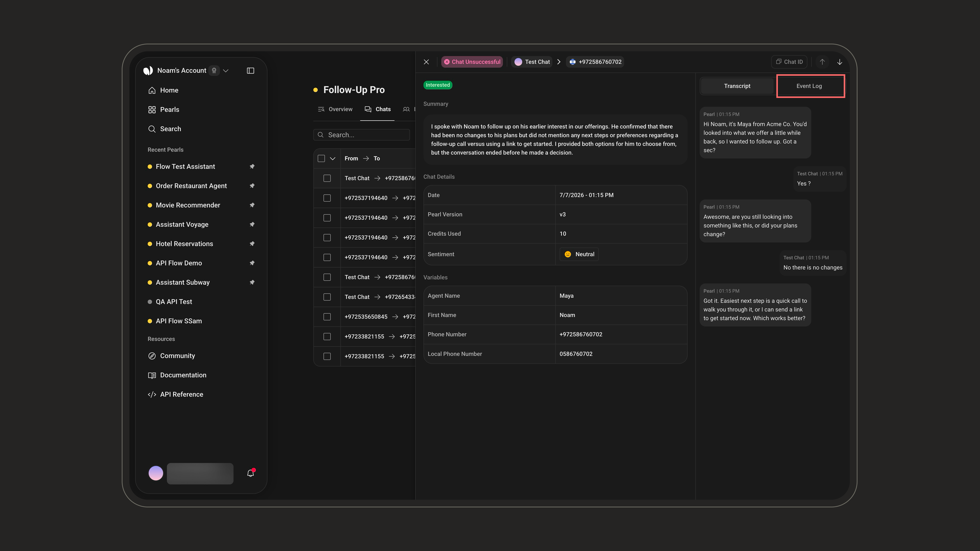Click the account badge icon beside Noam's Account
Image resolution: width=980 pixels, height=551 pixels.
click(x=214, y=71)
